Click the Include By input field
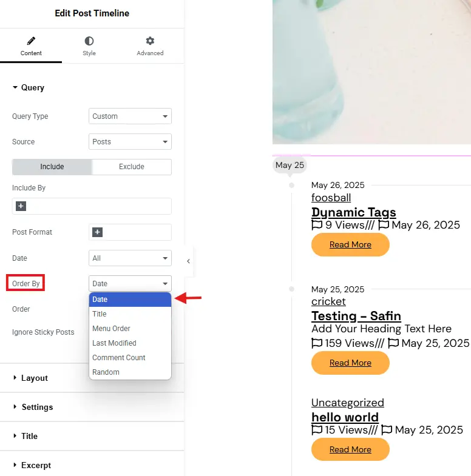Screen dimensions: 471x476 click(x=92, y=206)
